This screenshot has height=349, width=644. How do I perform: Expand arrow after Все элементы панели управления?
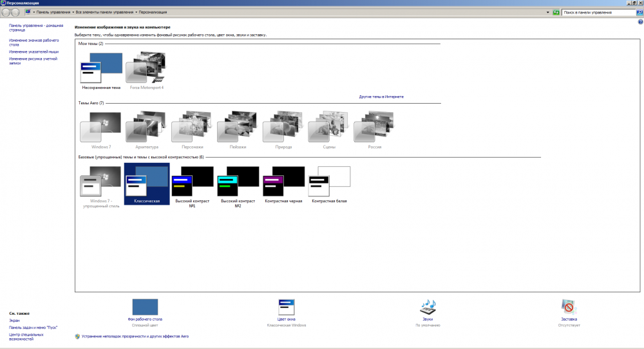coord(137,12)
